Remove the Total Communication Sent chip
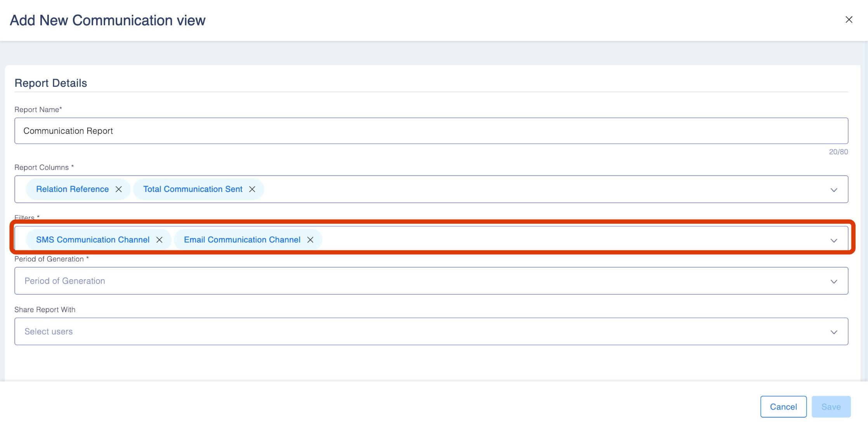The width and height of the screenshot is (868, 432). point(252,189)
